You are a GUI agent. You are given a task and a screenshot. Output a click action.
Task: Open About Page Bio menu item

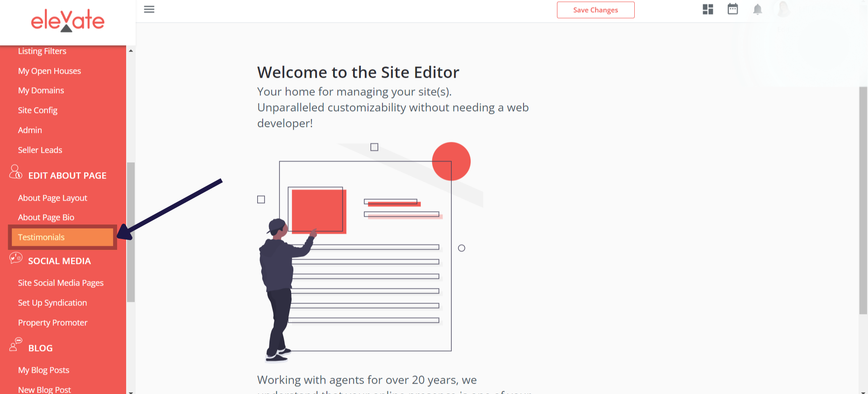tap(46, 217)
